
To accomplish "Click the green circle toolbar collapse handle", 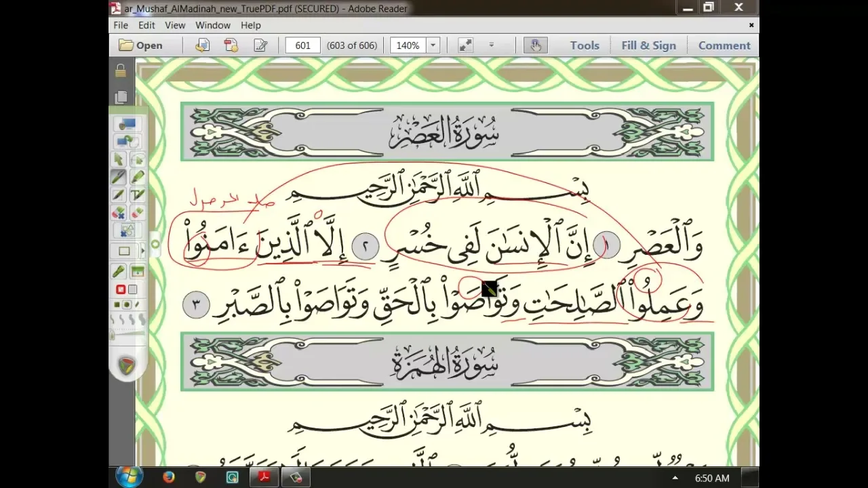I will click(x=155, y=244).
